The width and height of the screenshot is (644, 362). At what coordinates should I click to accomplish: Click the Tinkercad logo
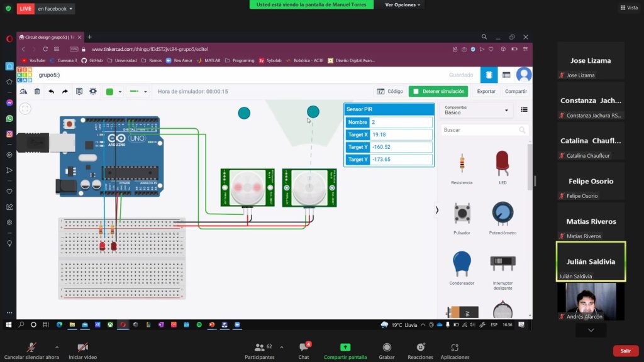25,75
